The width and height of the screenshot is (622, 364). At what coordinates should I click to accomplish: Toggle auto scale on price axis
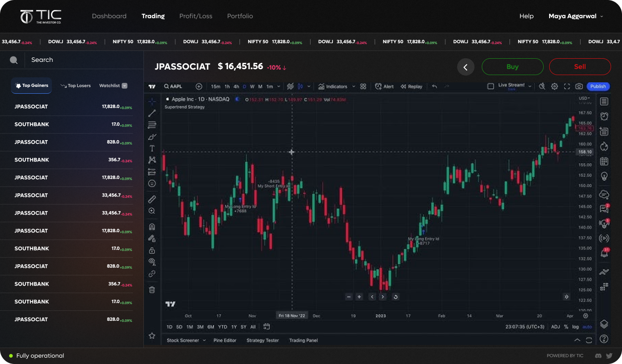587,327
